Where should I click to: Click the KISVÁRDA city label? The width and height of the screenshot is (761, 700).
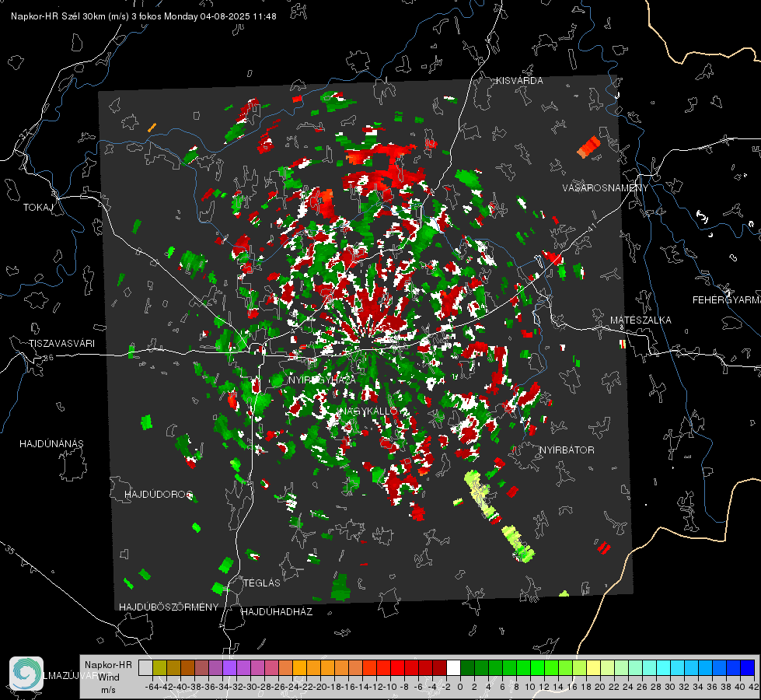[x=519, y=81]
